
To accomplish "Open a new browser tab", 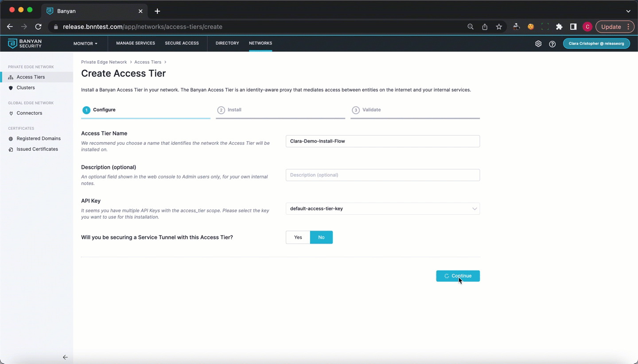I will (x=157, y=11).
